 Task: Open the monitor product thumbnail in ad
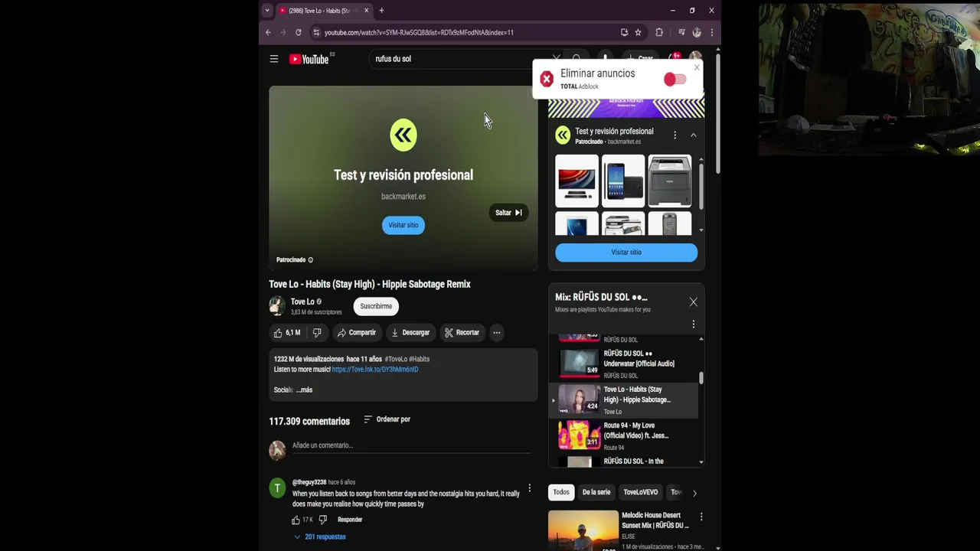click(x=577, y=181)
